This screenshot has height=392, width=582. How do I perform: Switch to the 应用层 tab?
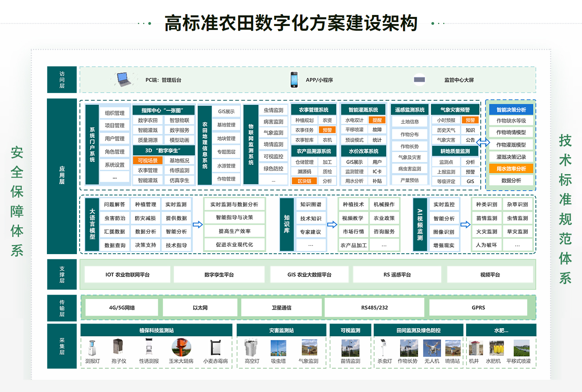tap(62, 175)
